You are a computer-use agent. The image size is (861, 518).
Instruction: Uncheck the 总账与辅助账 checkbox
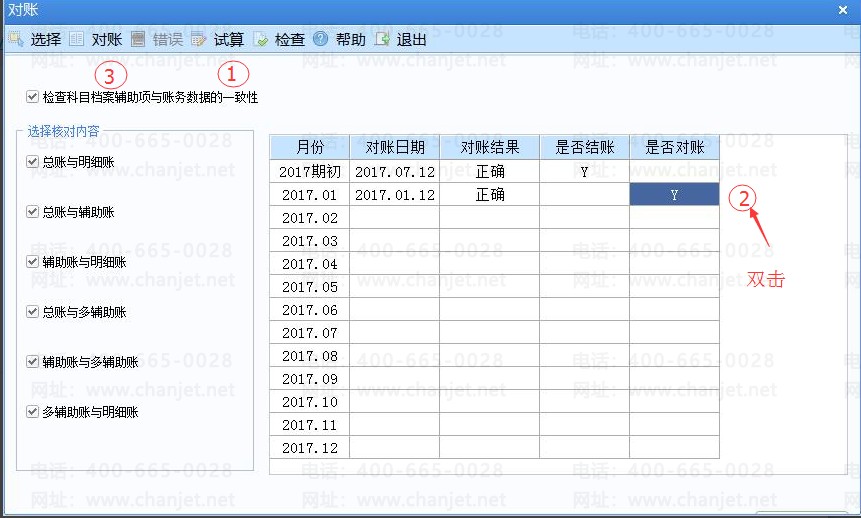(x=32, y=211)
